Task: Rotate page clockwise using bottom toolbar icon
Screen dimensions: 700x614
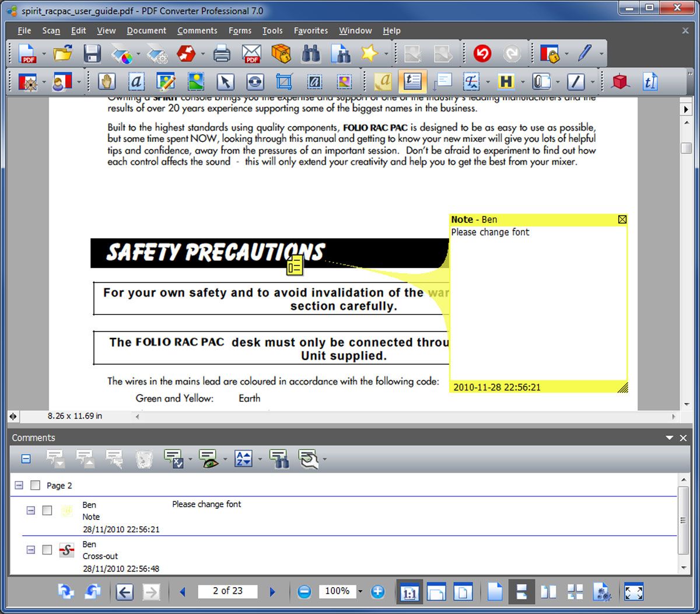Action: (x=65, y=592)
